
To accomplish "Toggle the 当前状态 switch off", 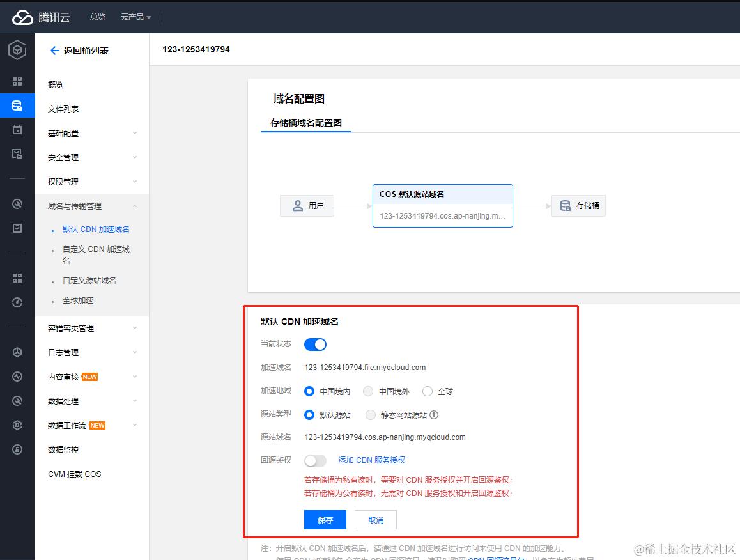I will point(315,344).
